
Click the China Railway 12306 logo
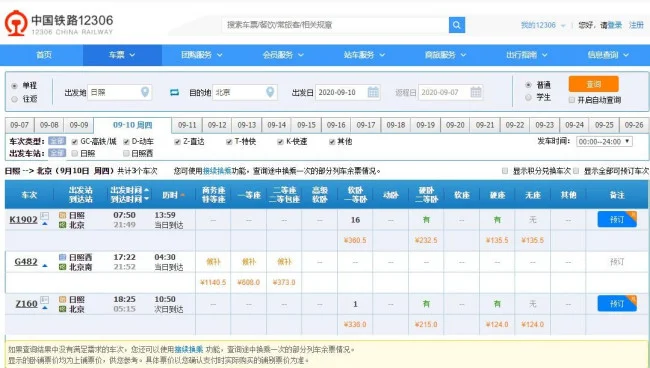pyautogui.click(x=59, y=24)
